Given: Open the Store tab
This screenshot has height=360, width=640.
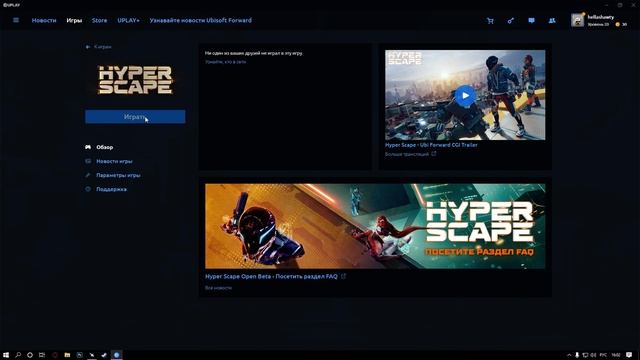Looking at the screenshot, I should click(x=100, y=20).
